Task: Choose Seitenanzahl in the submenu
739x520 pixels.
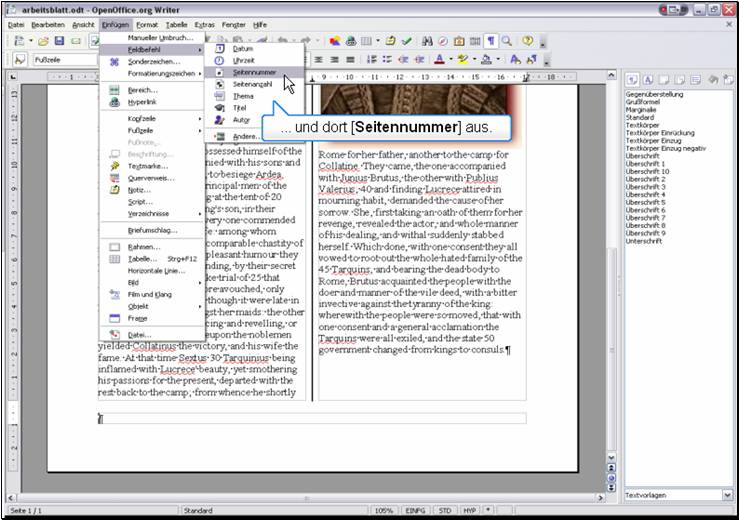Action: tap(254, 85)
